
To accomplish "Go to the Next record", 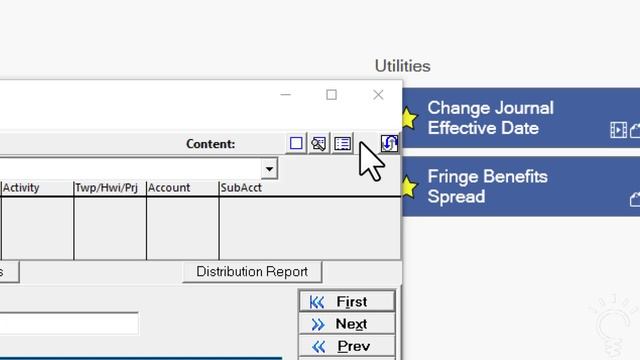I will point(347,324).
